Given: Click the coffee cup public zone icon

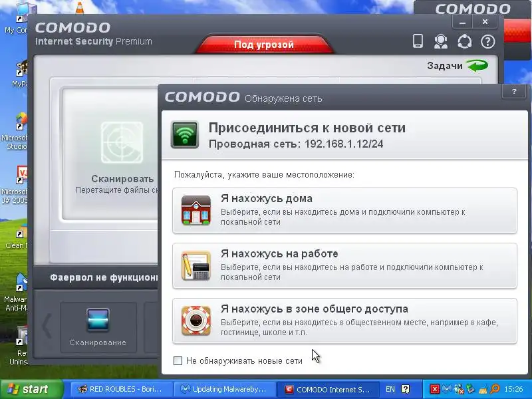Looking at the screenshot, I should pos(196,321).
